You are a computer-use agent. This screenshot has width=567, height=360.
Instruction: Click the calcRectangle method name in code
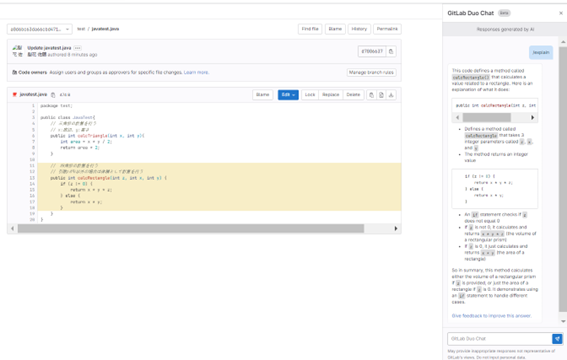tap(94, 178)
